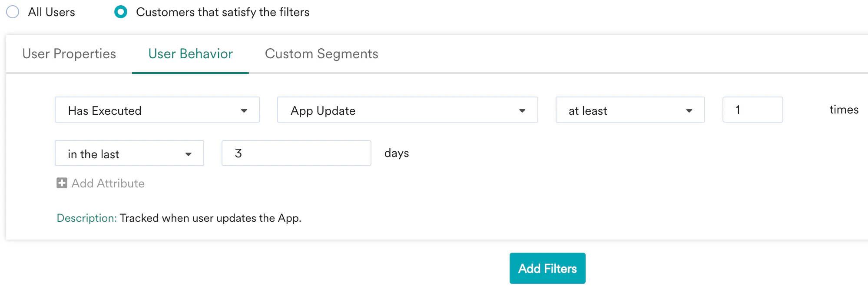Viewport: 868px width, 287px height.
Task: Select the All Users radio button
Action: pyautogui.click(x=13, y=12)
